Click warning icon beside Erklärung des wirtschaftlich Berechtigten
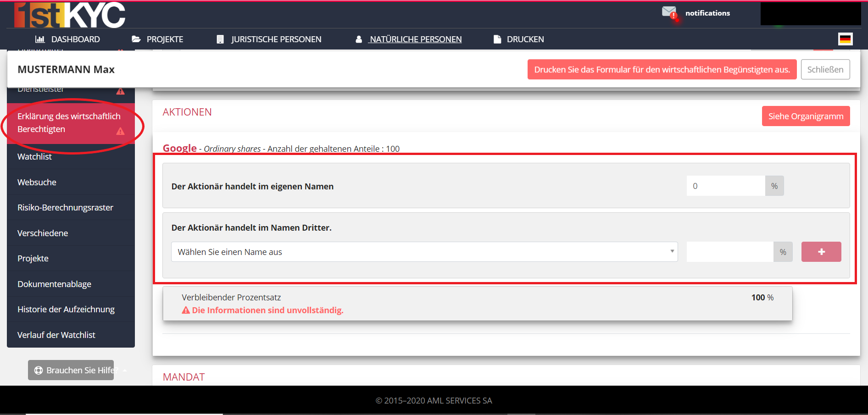This screenshot has height=415, width=868. click(120, 132)
